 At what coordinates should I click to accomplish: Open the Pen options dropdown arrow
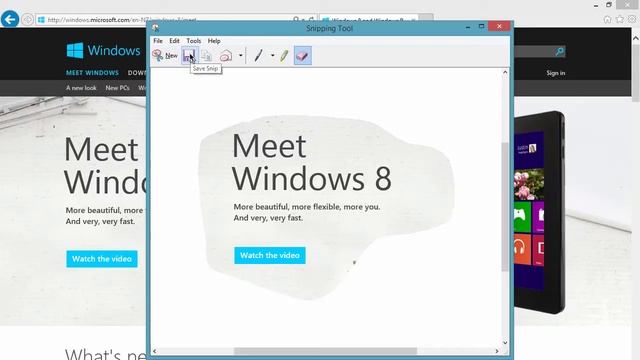(272, 56)
